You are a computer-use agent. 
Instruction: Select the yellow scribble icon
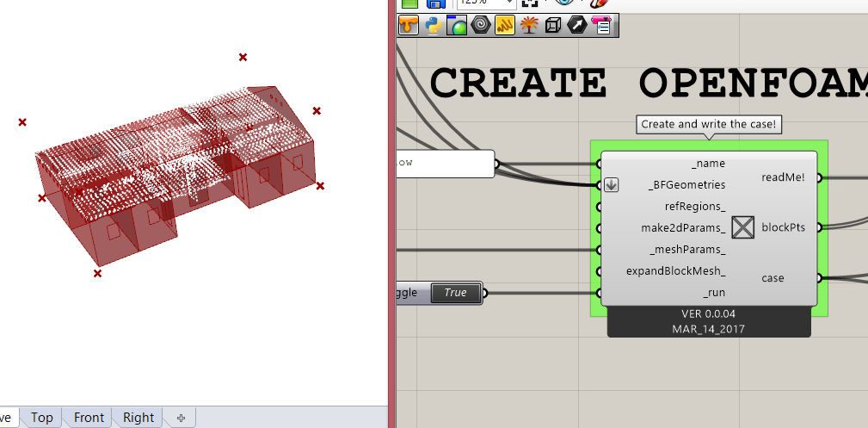point(505,25)
